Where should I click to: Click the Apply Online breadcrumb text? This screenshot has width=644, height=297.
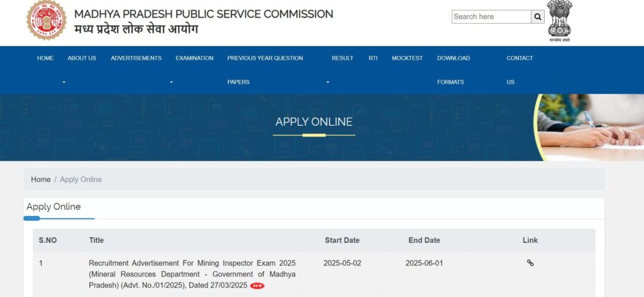click(81, 179)
